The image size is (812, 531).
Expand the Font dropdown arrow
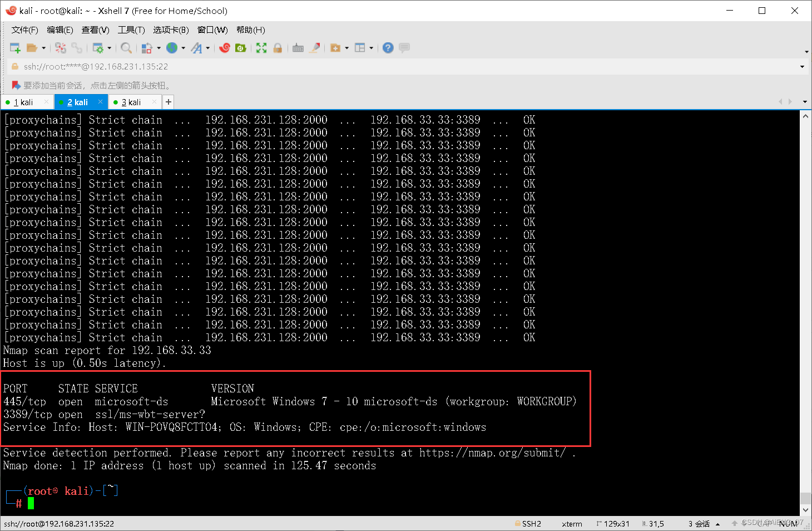pos(207,48)
